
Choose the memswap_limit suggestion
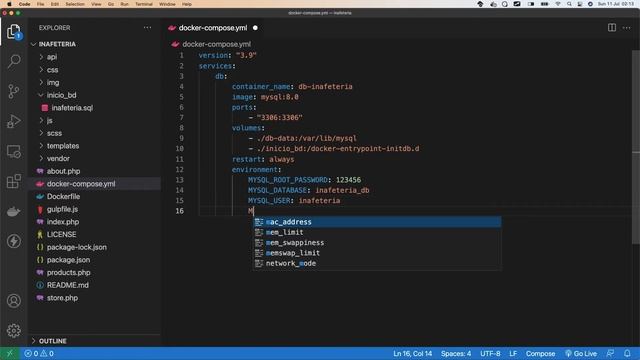click(377, 253)
